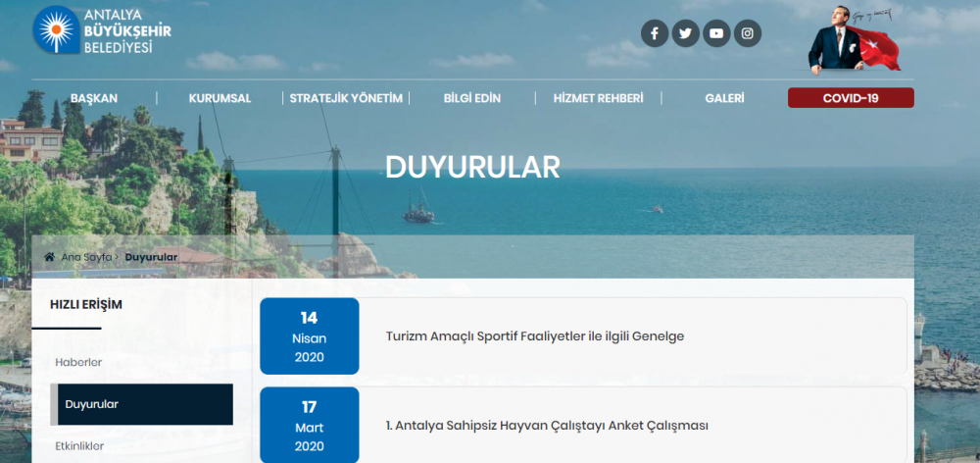Click the 17 Mart 2020 date box
The width and height of the screenshot is (980, 463).
point(310,426)
